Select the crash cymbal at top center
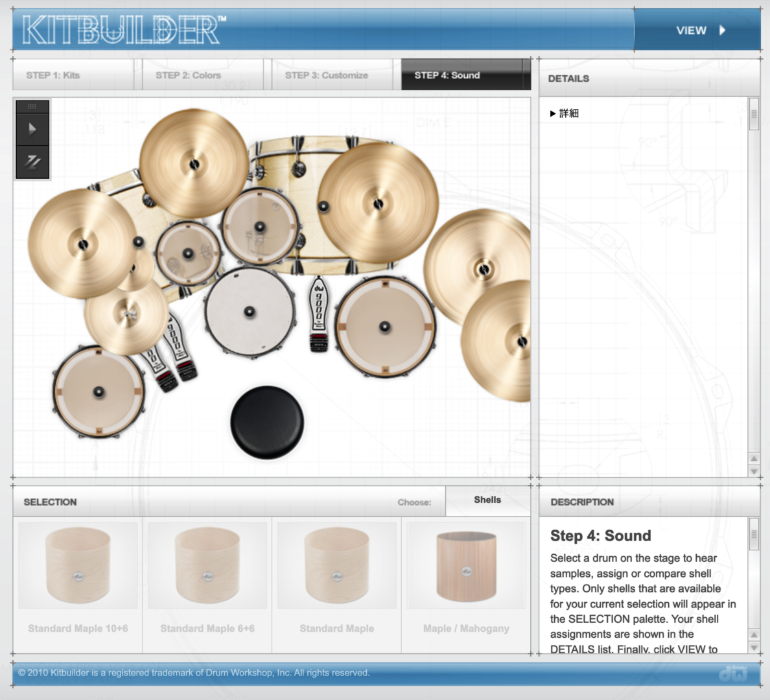The image size is (770, 700). click(x=194, y=163)
